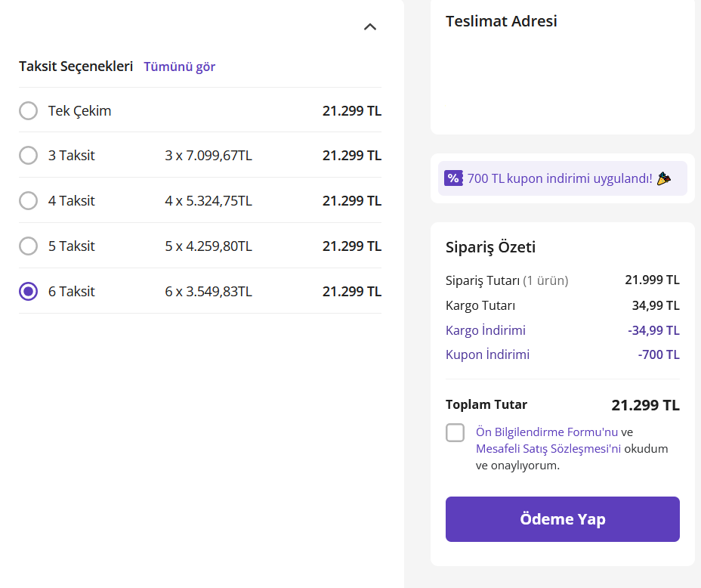The width and height of the screenshot is (701, 588).
Task: Click the 6 x 3.549,83TL installment amount
Action: [x=208, y=292]
